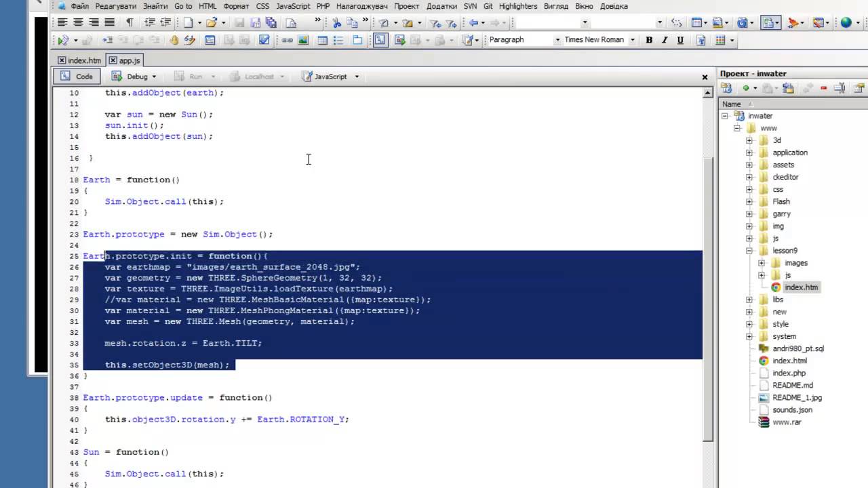Click the open folder icon

click(x=212, y=22)
